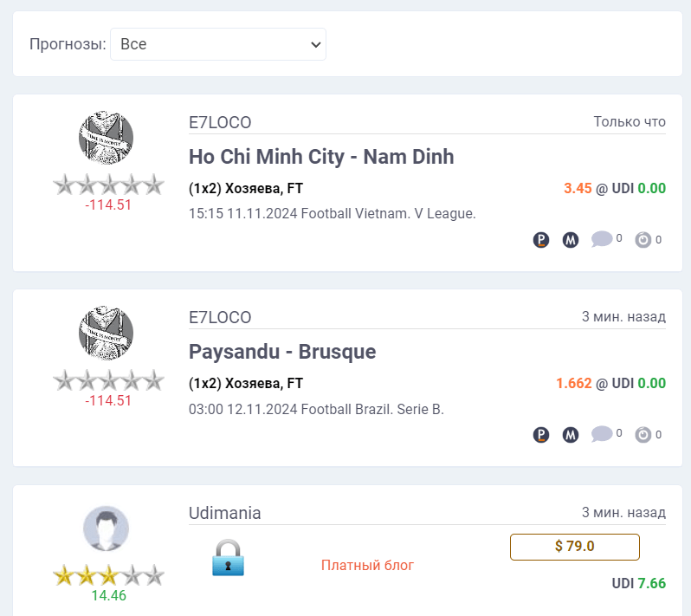Image resolution: width=691 pixels, height=616 pixels.
Task: Open the Paysandu - Brusque match
Action: (x=282, y=352)
